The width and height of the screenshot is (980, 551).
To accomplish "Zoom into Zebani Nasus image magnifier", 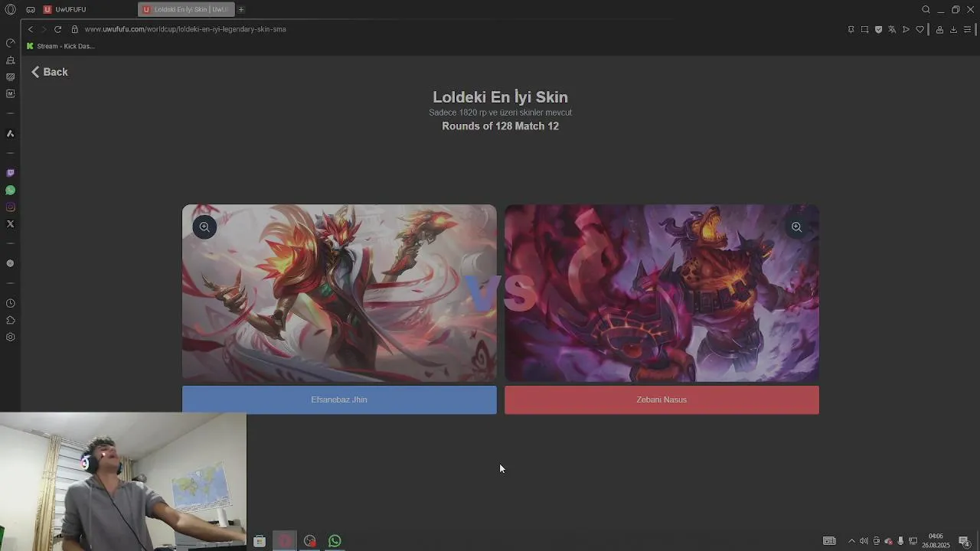I will coord(796,227).
